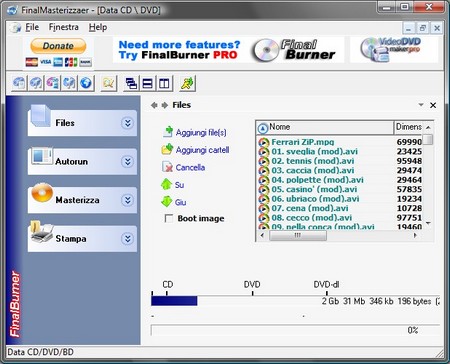Viewport: 450px width, 364px height.
Task: Click the forward arrow beside Files heading
Action: click(x=164, y=105)
